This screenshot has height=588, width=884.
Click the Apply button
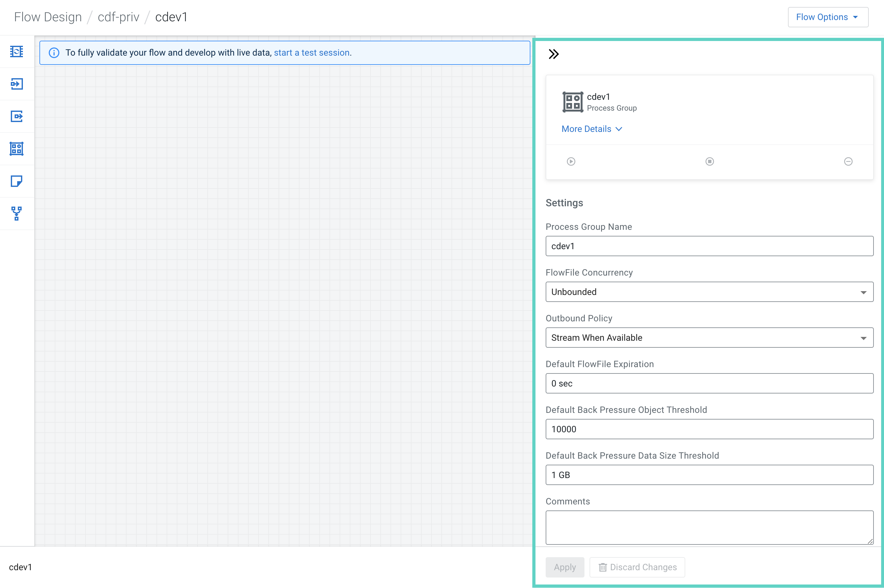click(x=565, y=567)
